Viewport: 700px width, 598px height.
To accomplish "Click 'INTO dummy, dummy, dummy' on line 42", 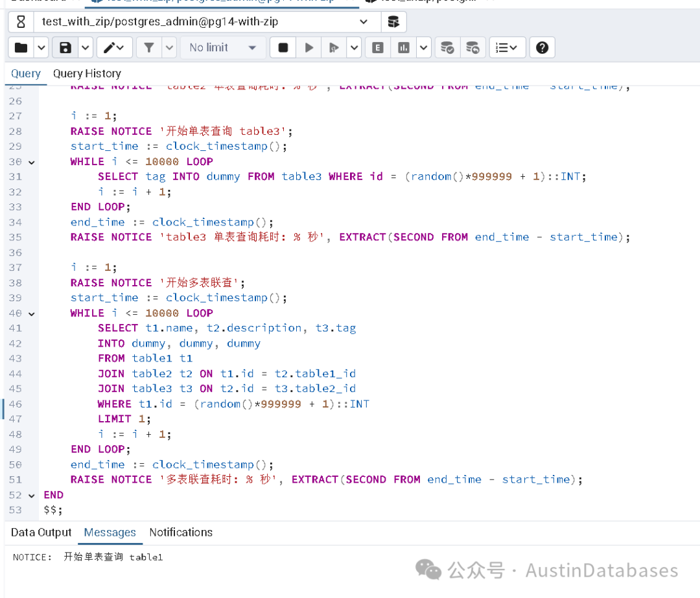I will pos(179,343).
